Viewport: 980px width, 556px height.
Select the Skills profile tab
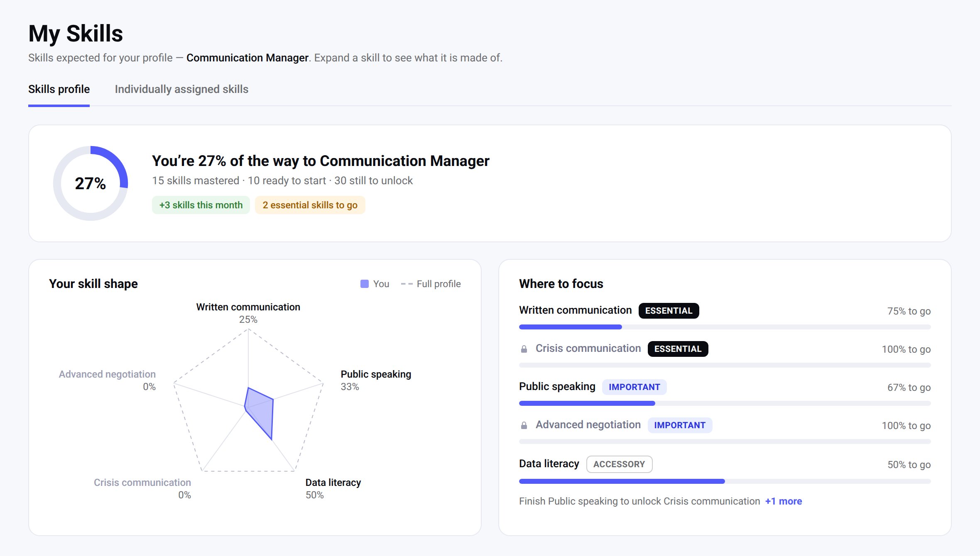coord(59,89)
